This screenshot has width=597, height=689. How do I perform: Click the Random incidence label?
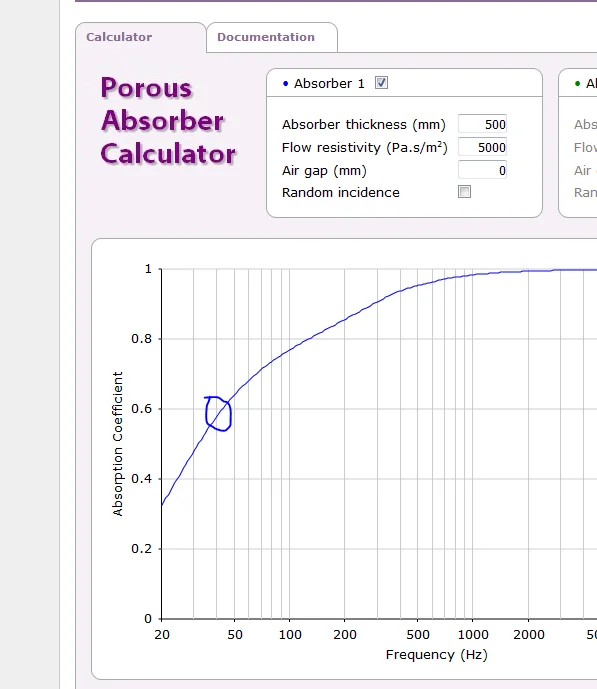coord(341,192)
